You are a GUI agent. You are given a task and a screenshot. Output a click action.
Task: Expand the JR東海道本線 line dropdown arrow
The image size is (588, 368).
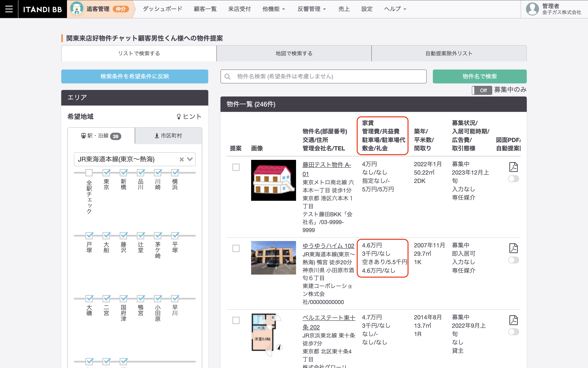point(190,159)
